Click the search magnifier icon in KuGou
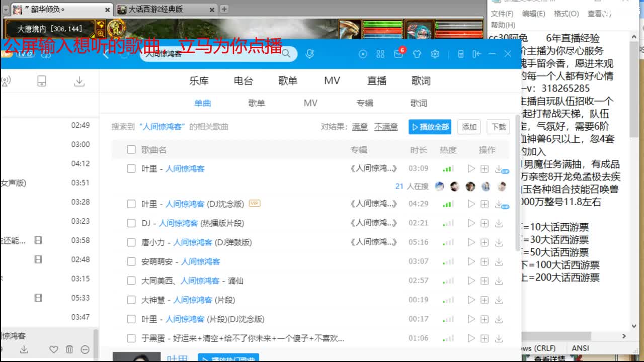Image resolution: width=644 pixels, height=362 pixels. [x=286, y=54]
